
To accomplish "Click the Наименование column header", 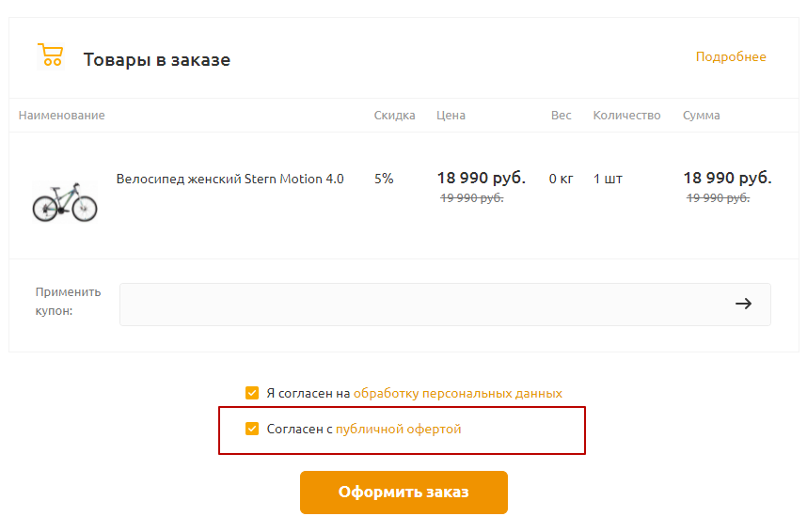I will [62, 116].
